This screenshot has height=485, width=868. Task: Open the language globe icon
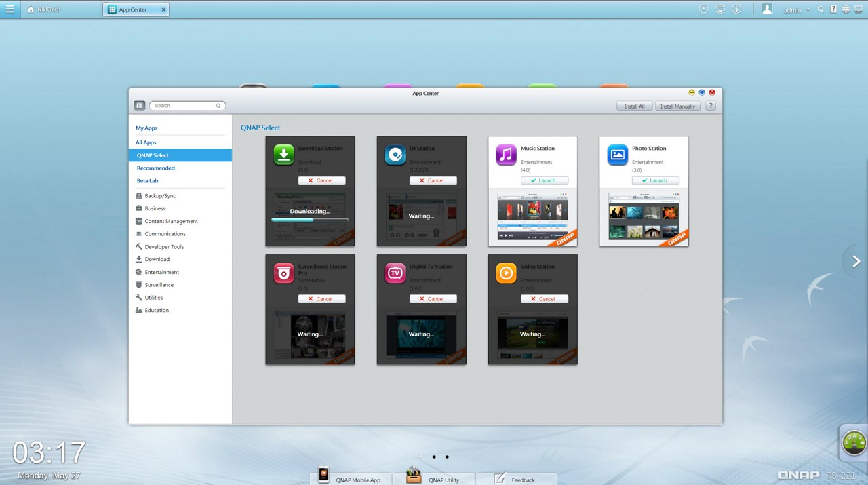tap(846, 9)
